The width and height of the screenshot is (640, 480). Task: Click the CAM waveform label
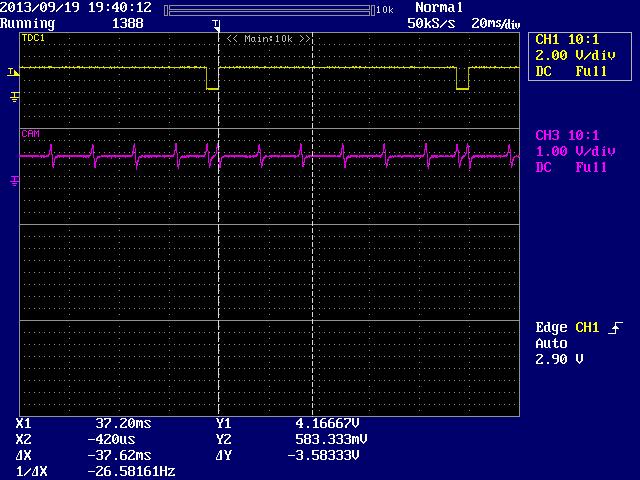pos(31,134)
